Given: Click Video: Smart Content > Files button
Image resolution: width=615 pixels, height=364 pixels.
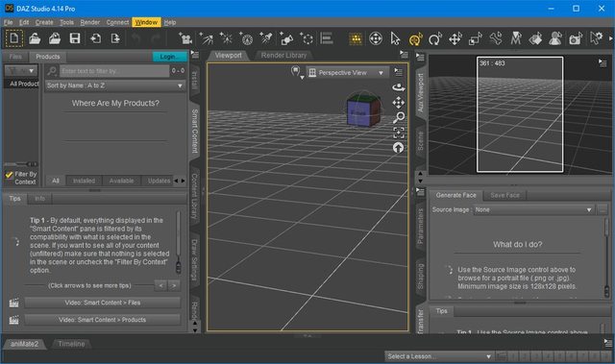Looking at the screenshot, I should coord(103,303).
